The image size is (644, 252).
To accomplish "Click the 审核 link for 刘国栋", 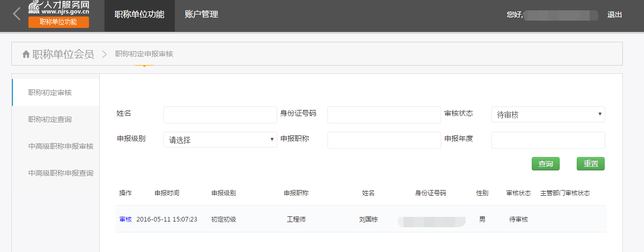I will [x=125, y=219].
